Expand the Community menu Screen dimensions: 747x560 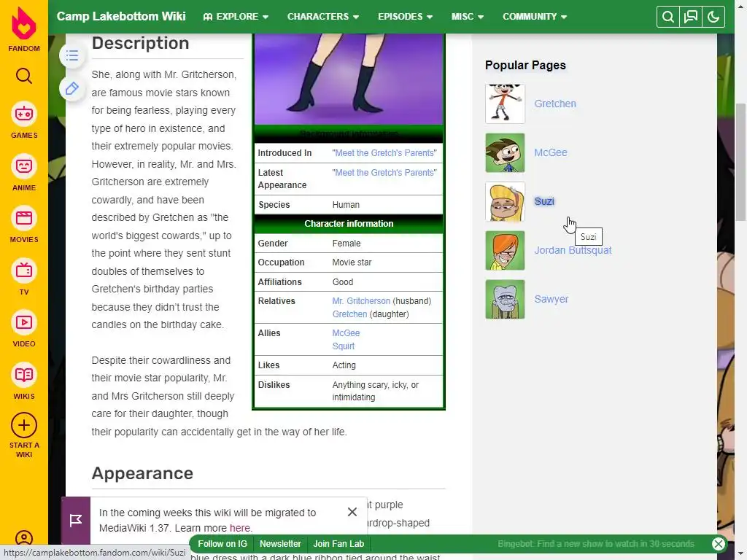[535, 17]
